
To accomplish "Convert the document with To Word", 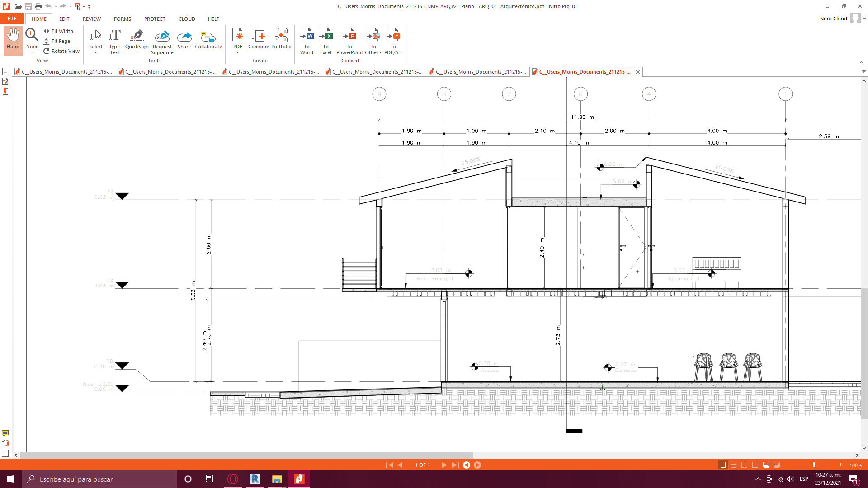I will point(307,41).
